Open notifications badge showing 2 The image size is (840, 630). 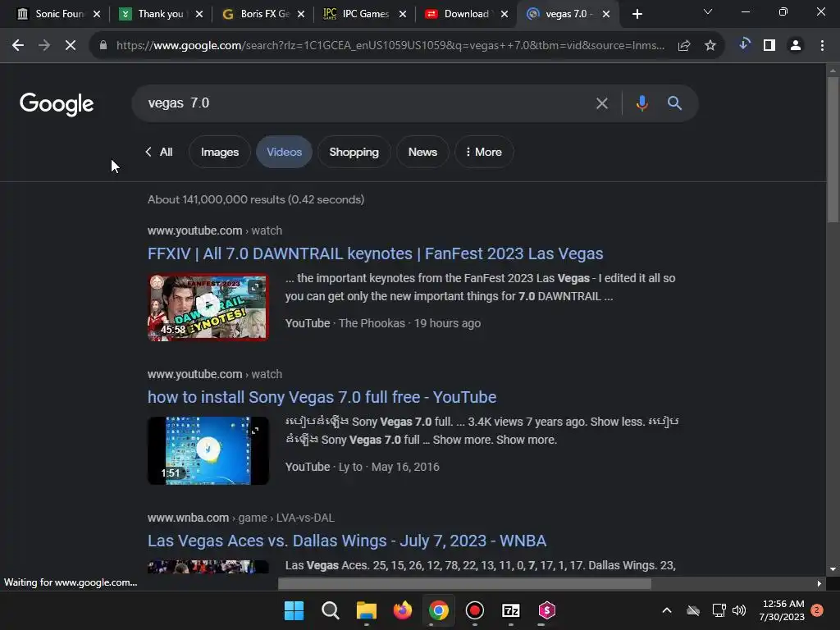point(816,610)
